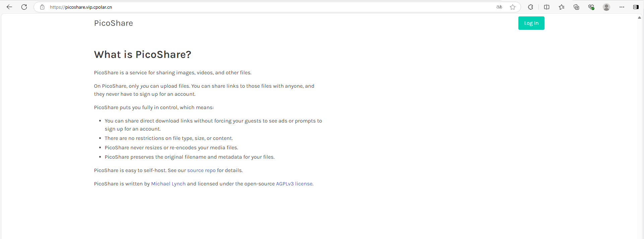Click the scrollbar up arrow
The height and width of the screenshot is (239, 644).
pyautogui.click(x=639, y=18)
